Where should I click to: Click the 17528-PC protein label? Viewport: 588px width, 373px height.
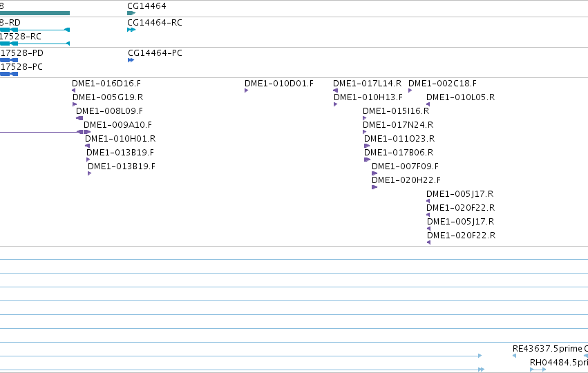21,67
